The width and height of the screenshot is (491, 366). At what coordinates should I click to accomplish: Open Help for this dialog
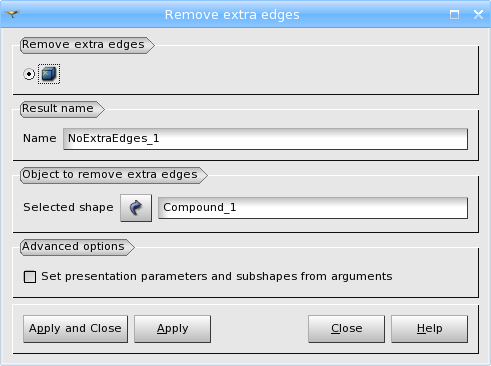[429, 329]
